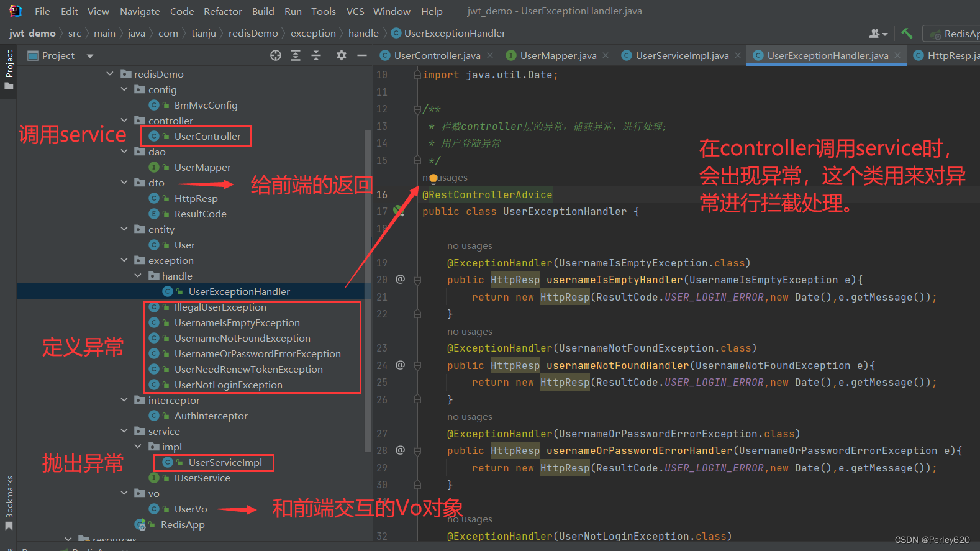Select IllegalUserException in project tree
This screenshot has height=551, width=980.
(220, 307)
